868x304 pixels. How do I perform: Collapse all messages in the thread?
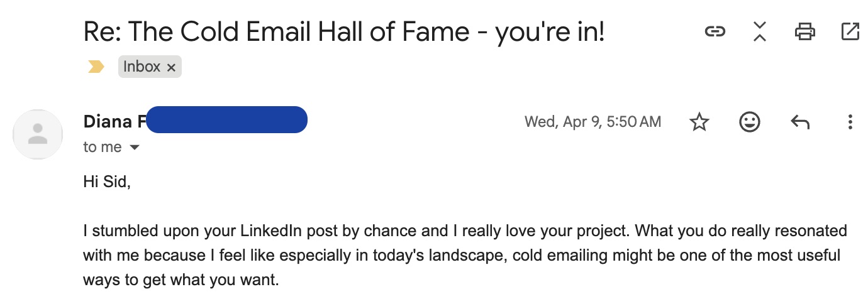(x=760, y=31)
